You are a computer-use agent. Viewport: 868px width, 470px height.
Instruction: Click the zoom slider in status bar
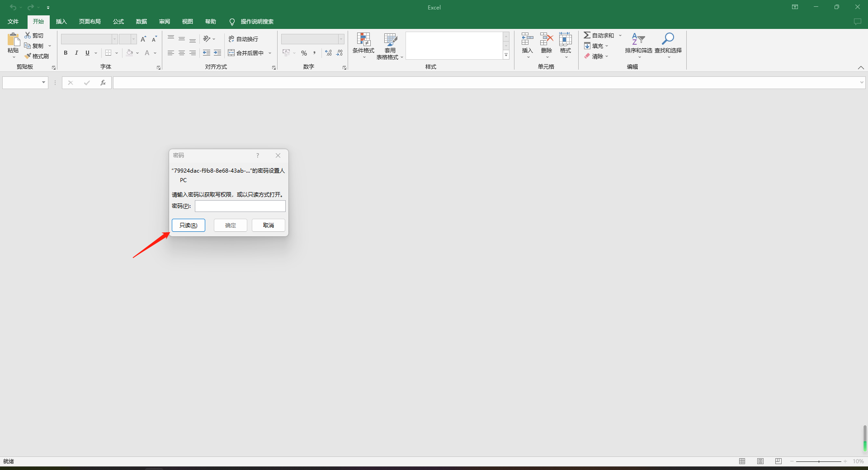pyautogui.click(x=819, y=461)
